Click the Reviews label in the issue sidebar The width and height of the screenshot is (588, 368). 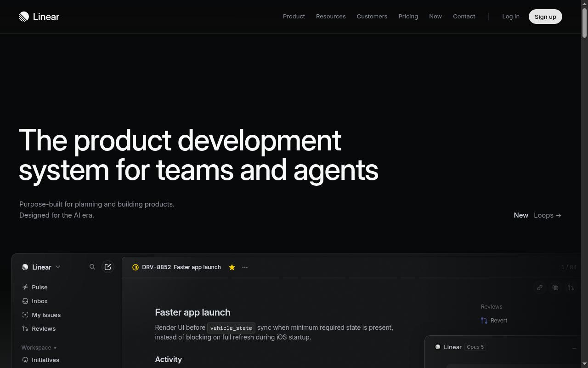(492, 307)
